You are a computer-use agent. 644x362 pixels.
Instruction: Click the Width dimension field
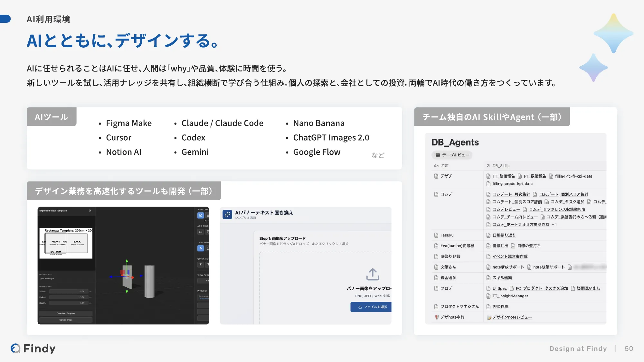coord(69,292)
